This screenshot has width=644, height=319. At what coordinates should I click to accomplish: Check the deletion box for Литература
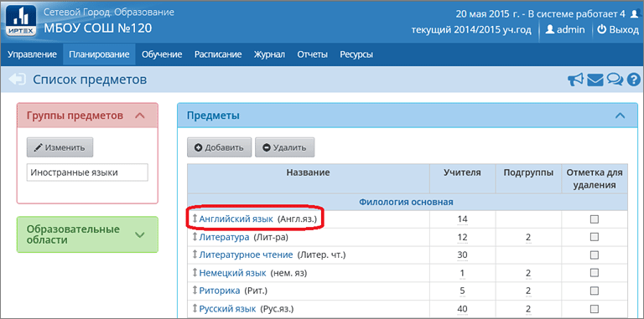595,237
